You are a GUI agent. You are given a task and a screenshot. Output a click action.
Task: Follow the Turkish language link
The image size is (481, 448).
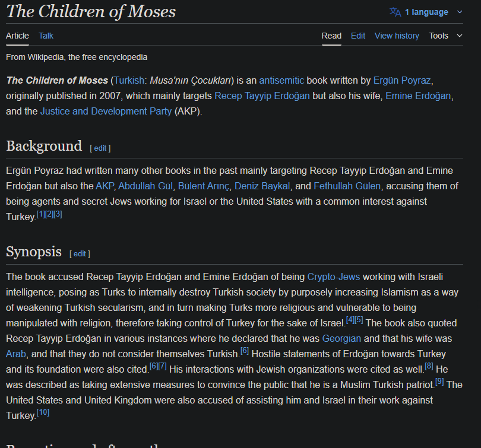[x=129, y=80]
